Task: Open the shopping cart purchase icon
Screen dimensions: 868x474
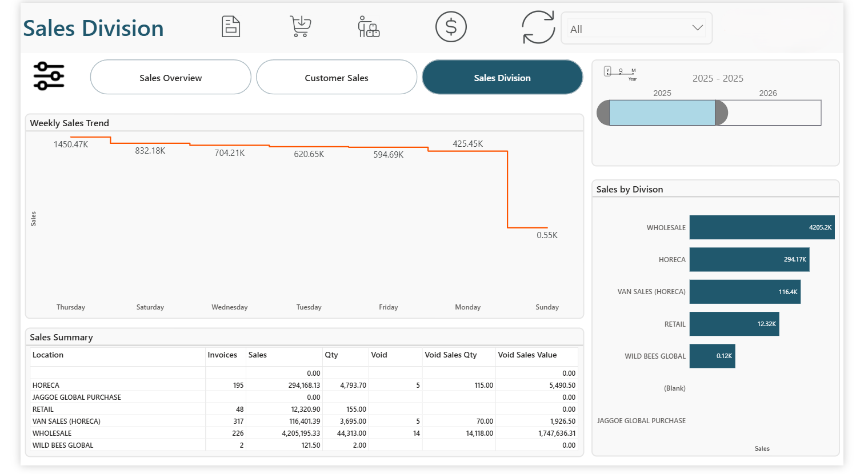Action: point(301,26)
